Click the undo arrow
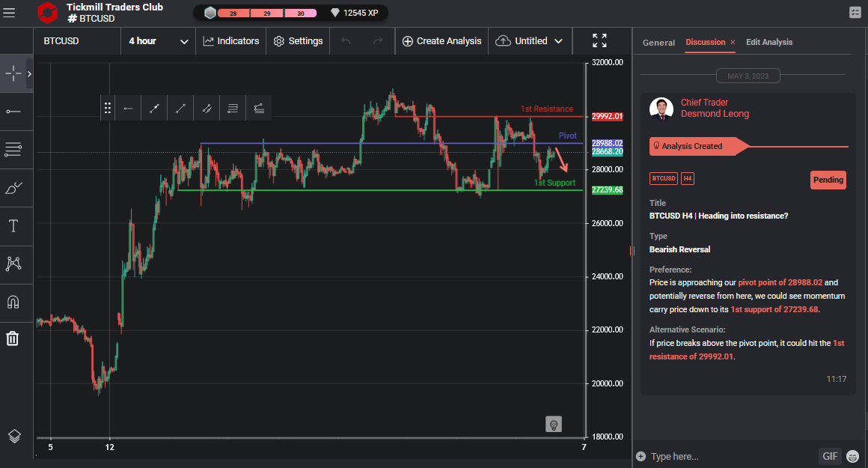This screenshot has height=468, width=868. (x=346, y=41)
